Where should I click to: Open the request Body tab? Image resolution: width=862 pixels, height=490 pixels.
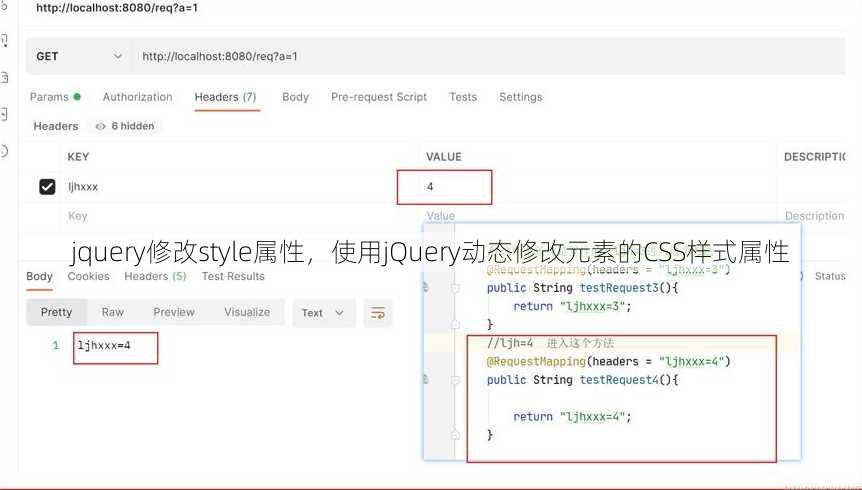point(295,97)
